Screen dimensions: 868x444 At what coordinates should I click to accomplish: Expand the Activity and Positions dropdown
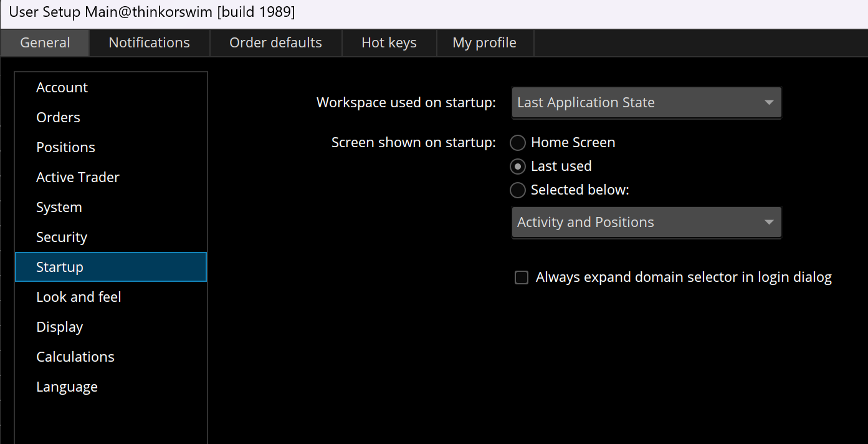pos(646,223)
